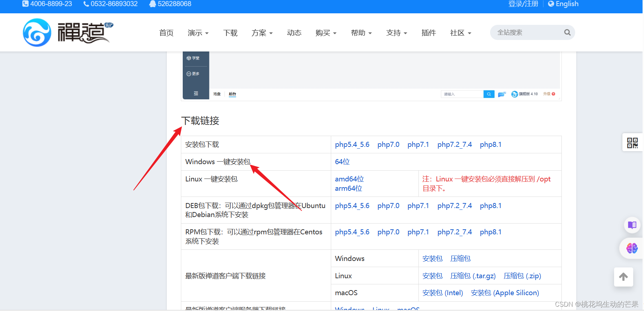The width and height of the screenshot is (644, 311).
Task: Click the 下载链接 heading text
Action: pos(200,121)
